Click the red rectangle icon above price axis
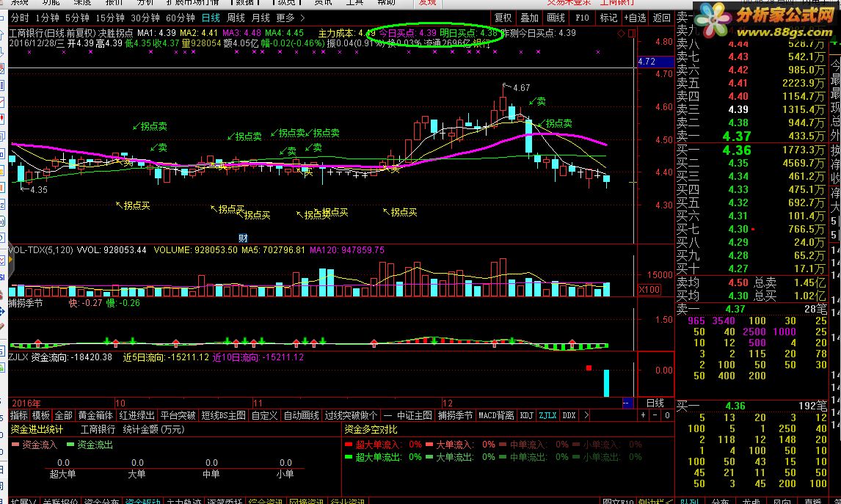841x504 pixels. (632, 33)
